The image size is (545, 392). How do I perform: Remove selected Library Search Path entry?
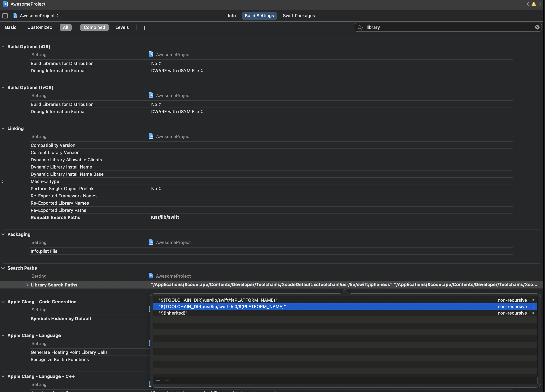(167, 381)
